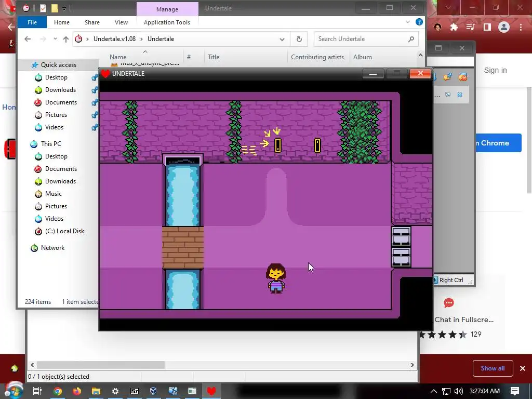Sort by the Title column

[x=214, y=57]
